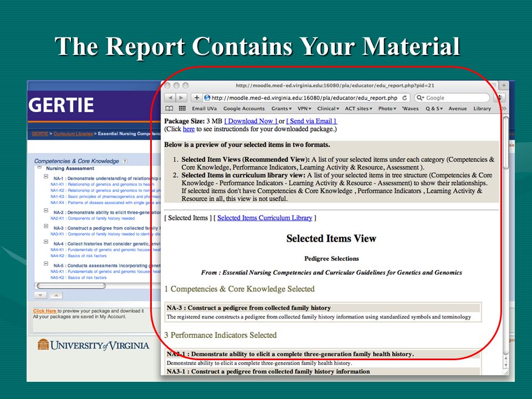
Task: Open the 'Waves bookmark
Action: (410, 109)
